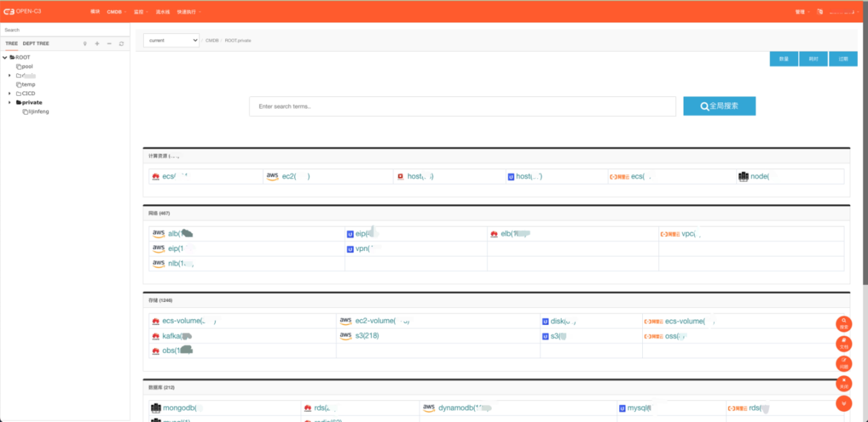The image size is (868, 422).
Task: Click the OPEN-C3 logo
Action: pyautogui.click(x=22, y=11)
